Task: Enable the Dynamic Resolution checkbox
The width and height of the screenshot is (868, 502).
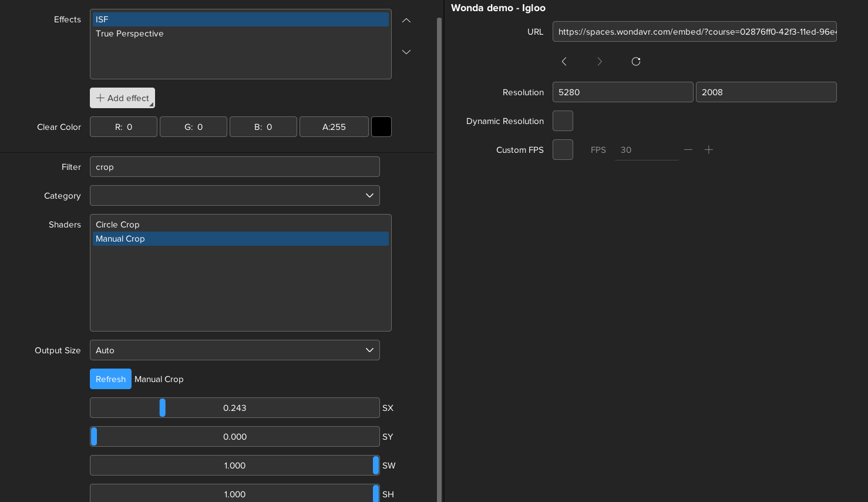Action: pyautogui.click(x=563, y=121)
